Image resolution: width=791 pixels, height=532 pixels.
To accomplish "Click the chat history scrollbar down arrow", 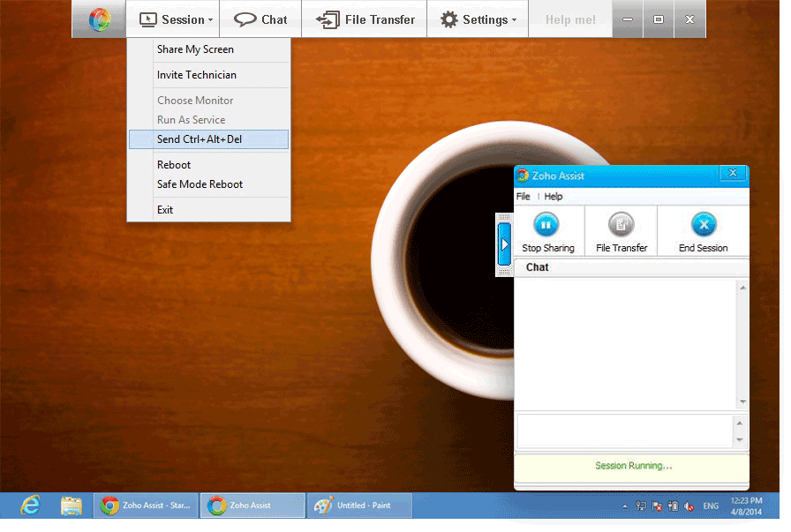I will point(742,402).
